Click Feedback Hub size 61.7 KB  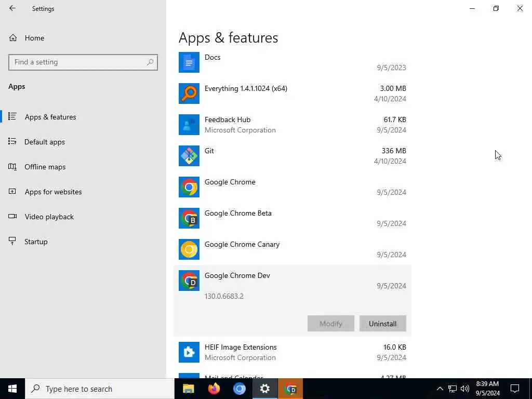point(395,119)
